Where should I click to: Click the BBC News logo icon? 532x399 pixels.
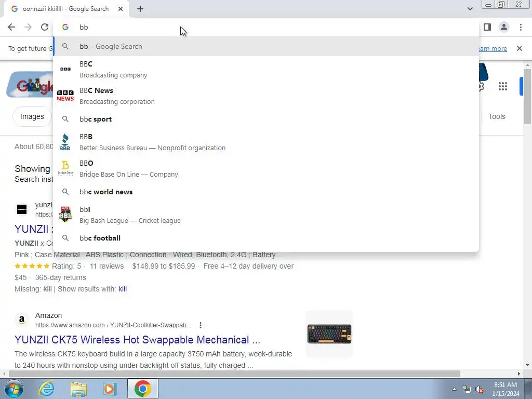pyautogui.click(x=65, y=96)
